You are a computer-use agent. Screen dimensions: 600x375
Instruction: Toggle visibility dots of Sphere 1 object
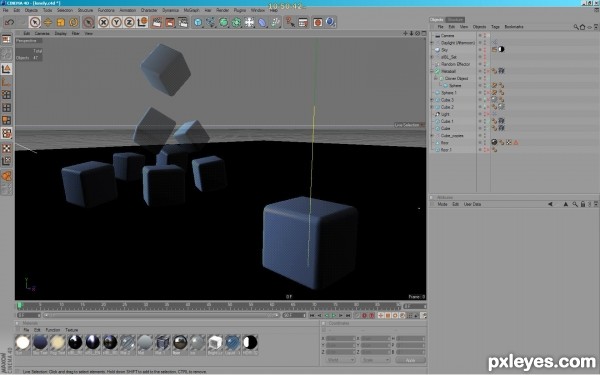click(485, 93)
